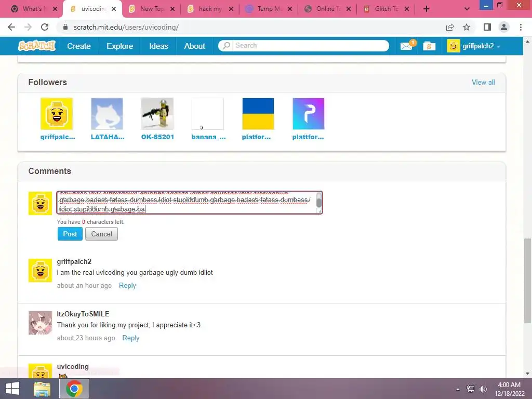
Task: Open the About menu item
Action: click(x=194, y=46)
